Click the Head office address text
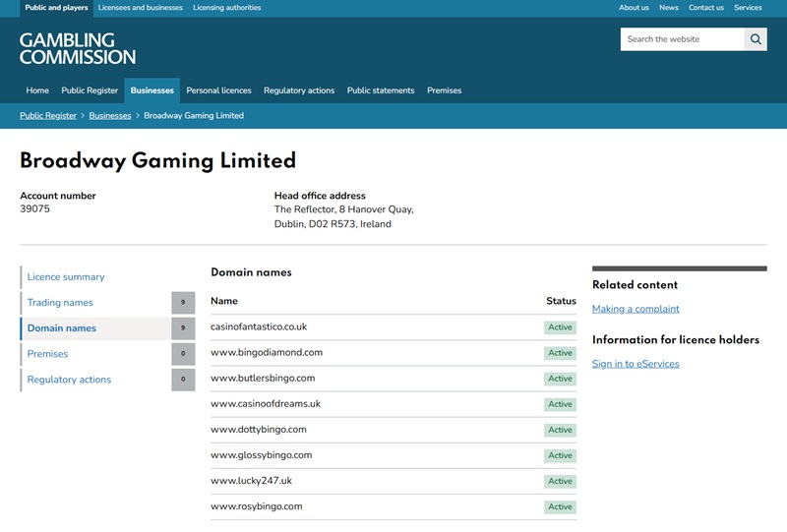This screenshot has width=787, height=532. point(343,216)
